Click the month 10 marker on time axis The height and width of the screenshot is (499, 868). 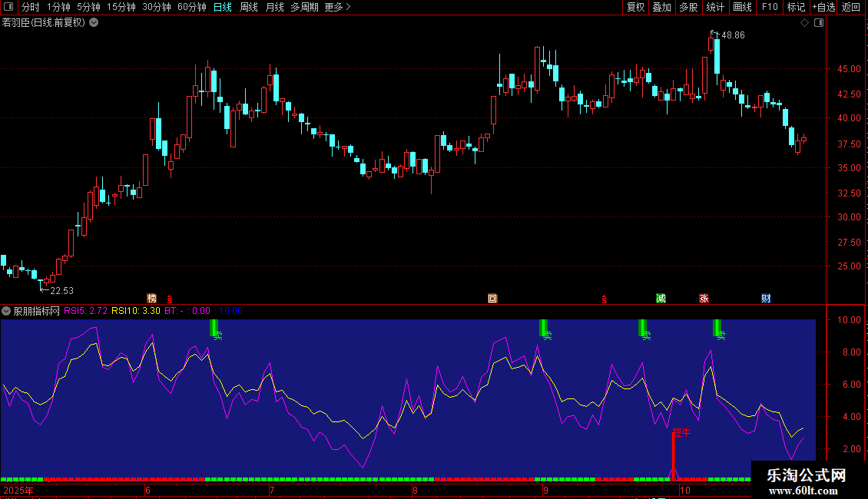point(685,490)
